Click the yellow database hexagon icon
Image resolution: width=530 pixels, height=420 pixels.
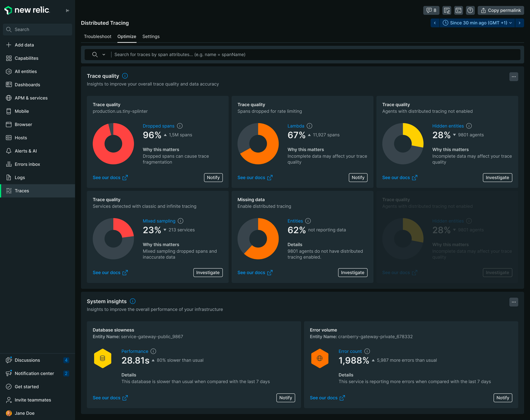coord(103,358)
